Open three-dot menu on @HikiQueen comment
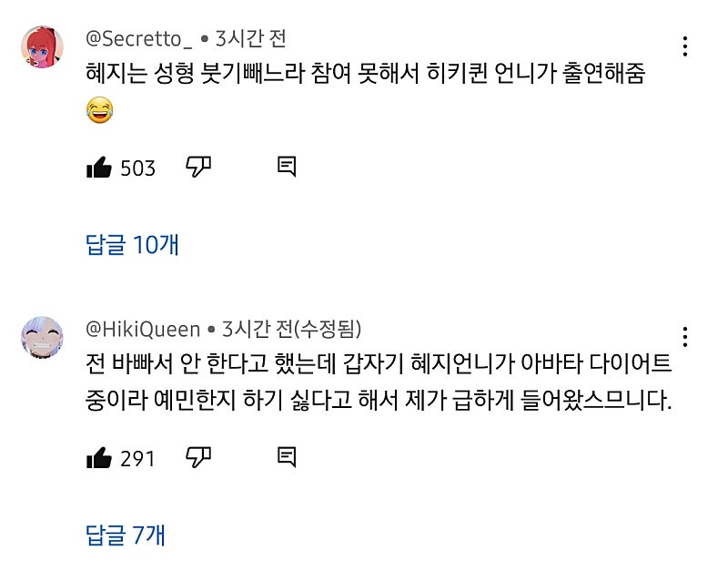 coord(685,337)
